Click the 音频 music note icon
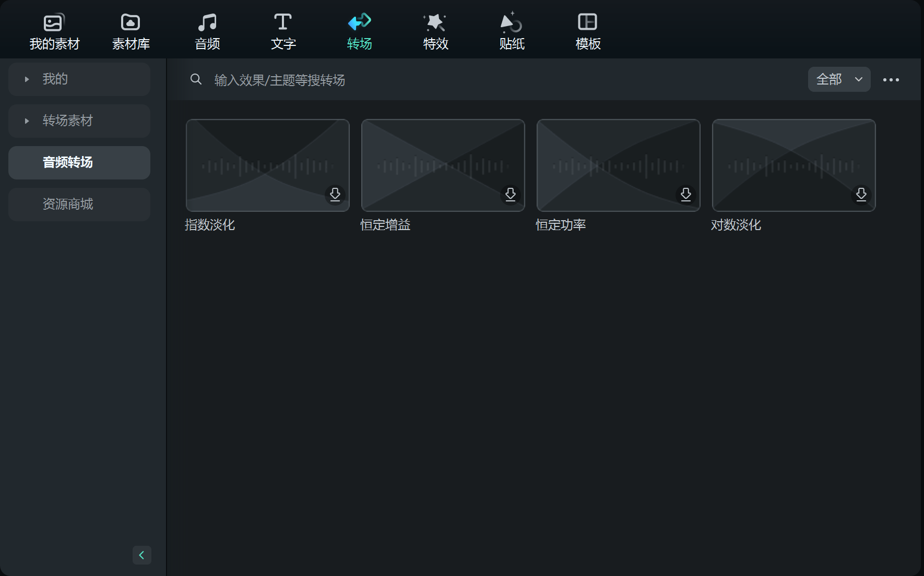924x576 pixels. (207, 22)
